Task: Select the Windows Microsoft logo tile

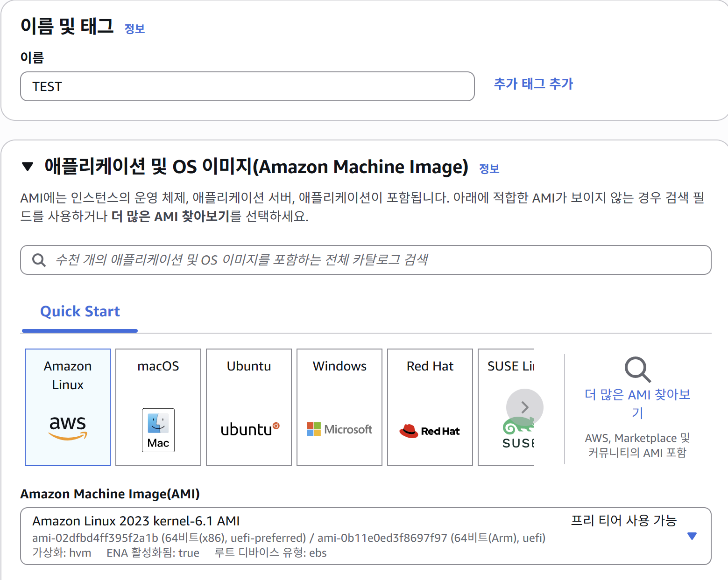Action: 339,428
